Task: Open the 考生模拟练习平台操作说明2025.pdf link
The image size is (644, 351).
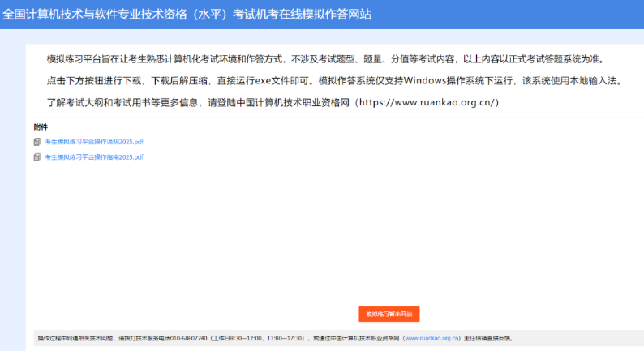Action: 94,142
